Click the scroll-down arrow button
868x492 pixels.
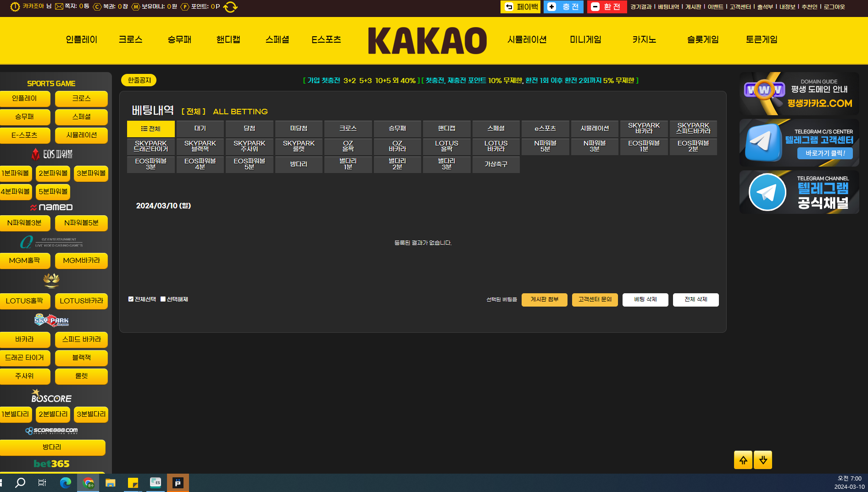763,460
